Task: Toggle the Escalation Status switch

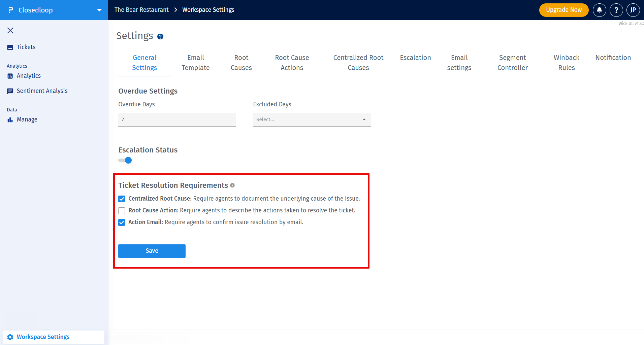Action: click(125, 161)
